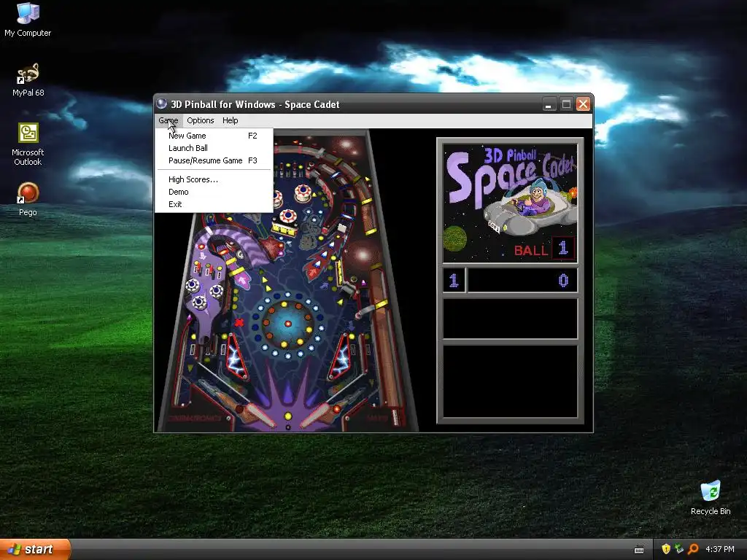Open High Scores... dialog
Viewport: 747px width, 560px height.
(214, 179)
